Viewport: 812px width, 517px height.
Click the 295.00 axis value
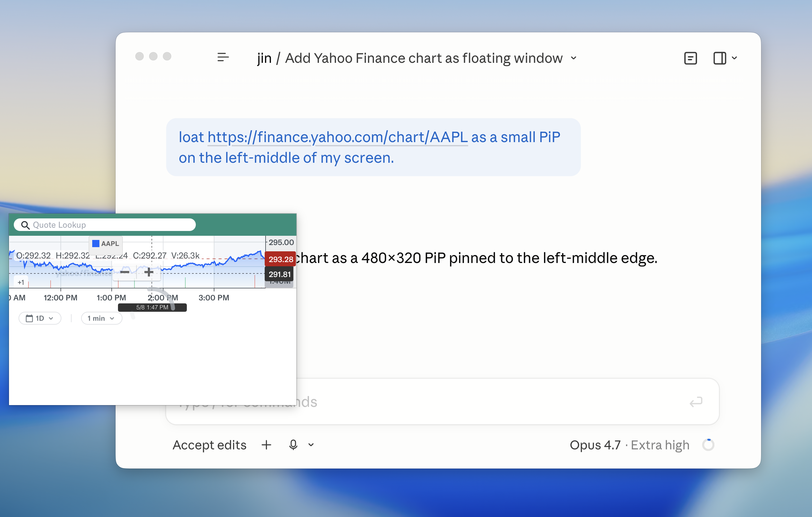281,242
